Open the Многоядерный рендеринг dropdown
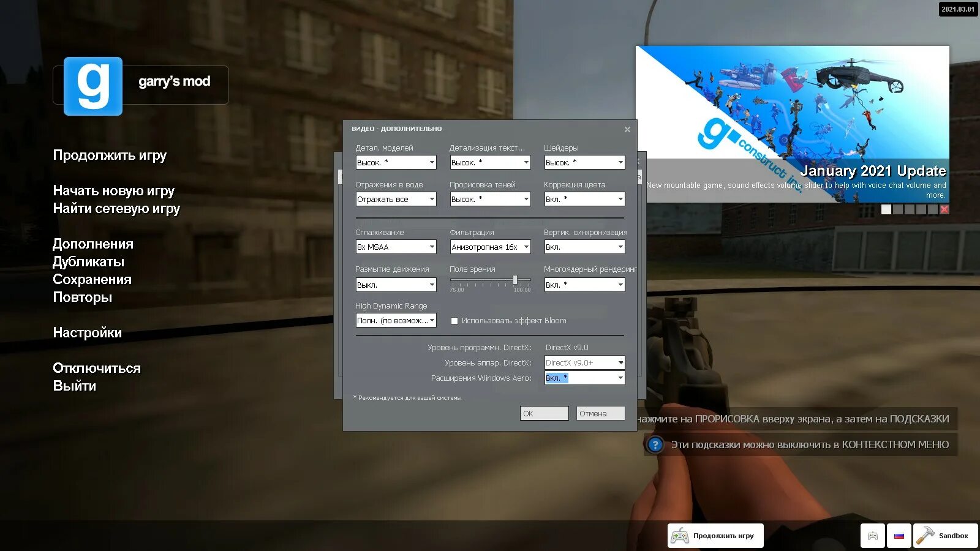 585,285
